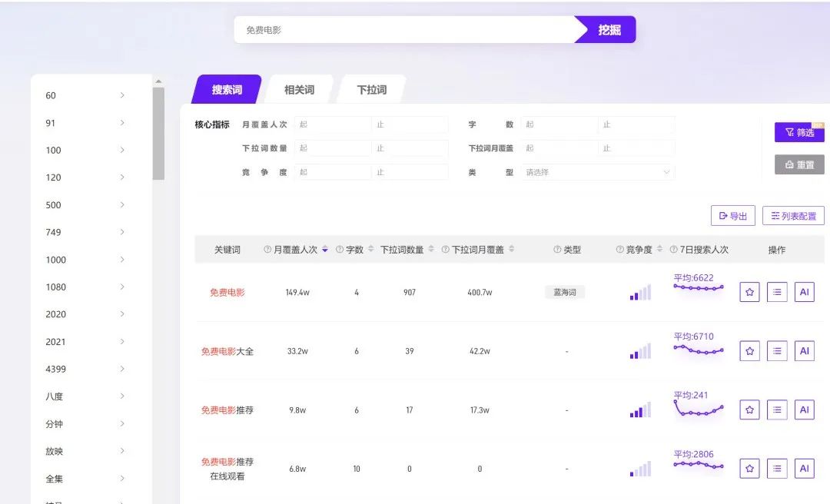Click the export 导出 icon button
The image size is (830, 504).
(x=732, y=216)
